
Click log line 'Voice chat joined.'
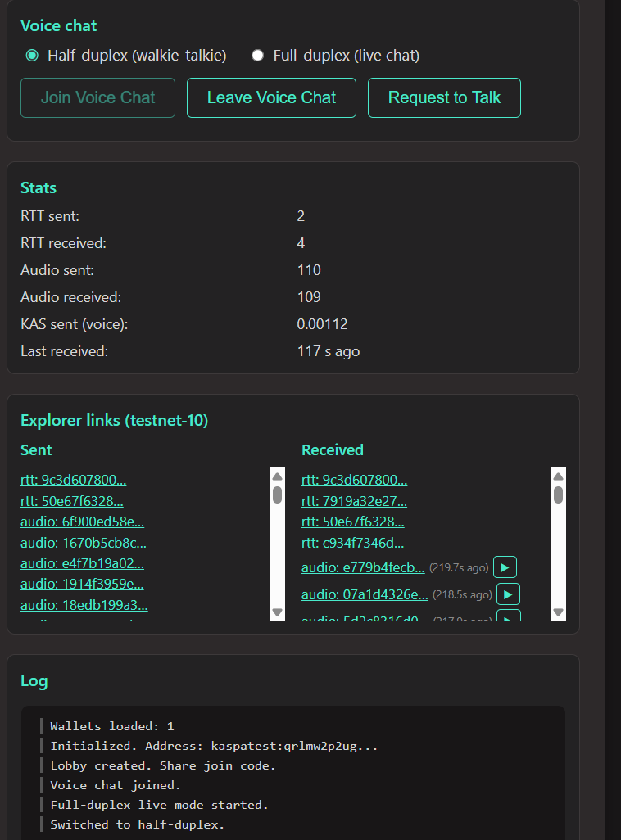[x=116, y=785]
